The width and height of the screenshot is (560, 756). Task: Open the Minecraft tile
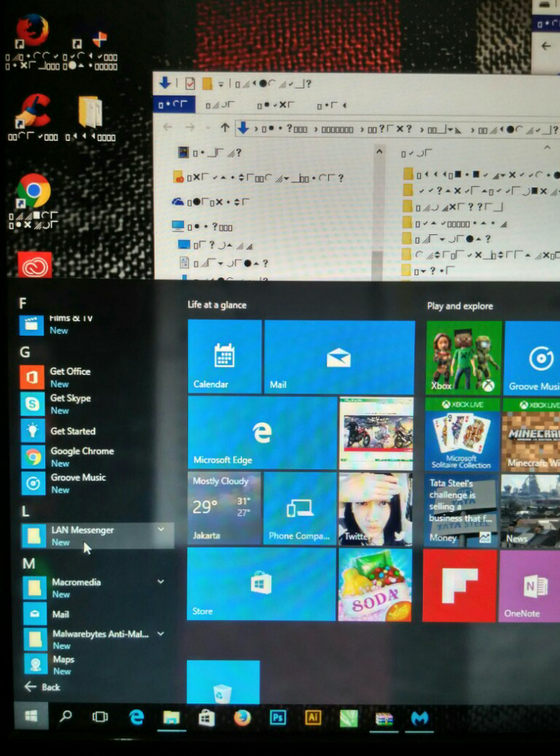coord(531,433)
